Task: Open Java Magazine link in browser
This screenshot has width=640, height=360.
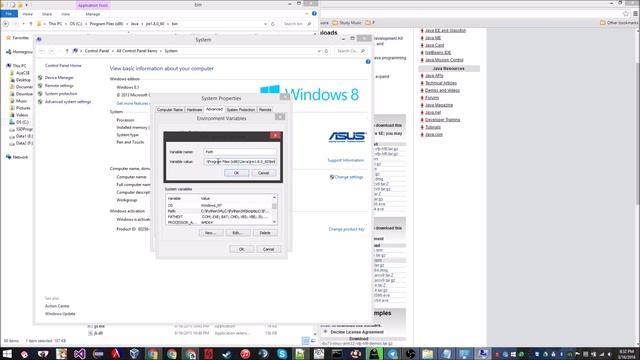Action: (439, 105)
